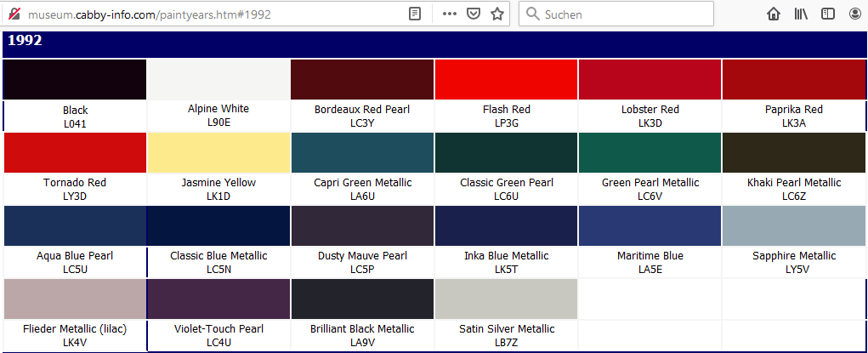Open the Firefox account menu
868x353 pixels.
pyautogui.click(x=854, y=14)
